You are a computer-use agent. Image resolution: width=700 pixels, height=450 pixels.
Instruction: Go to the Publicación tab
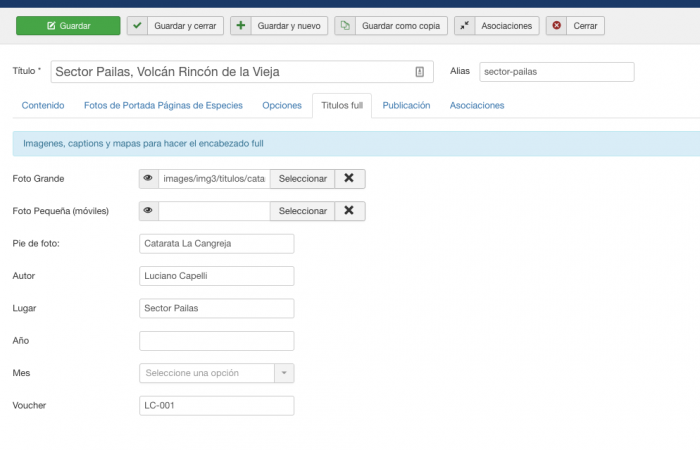coord(406,105)
